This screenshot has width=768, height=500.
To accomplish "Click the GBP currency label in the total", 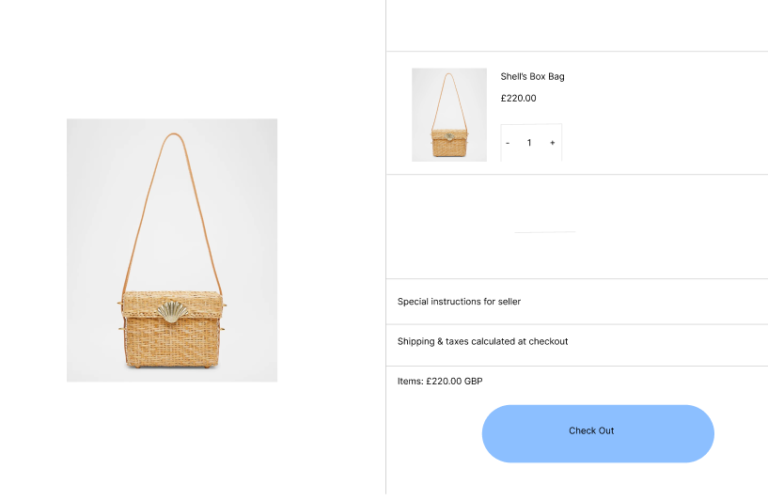I will pyautogui.click(x=473, y=381).
